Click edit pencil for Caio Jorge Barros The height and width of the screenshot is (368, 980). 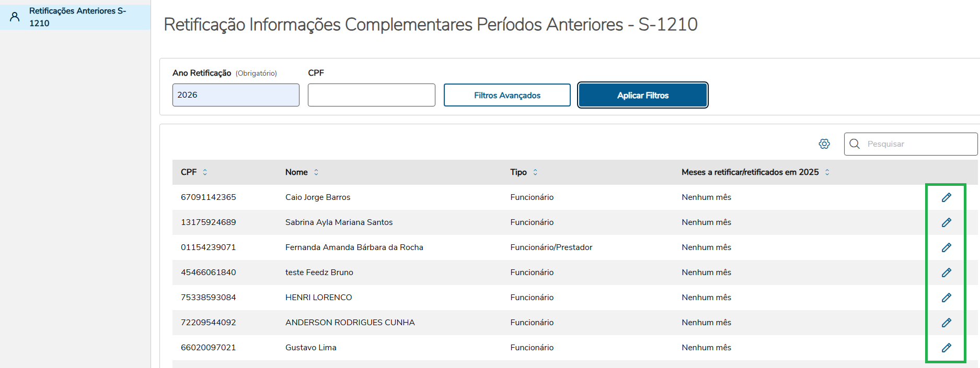click(946, 197)
